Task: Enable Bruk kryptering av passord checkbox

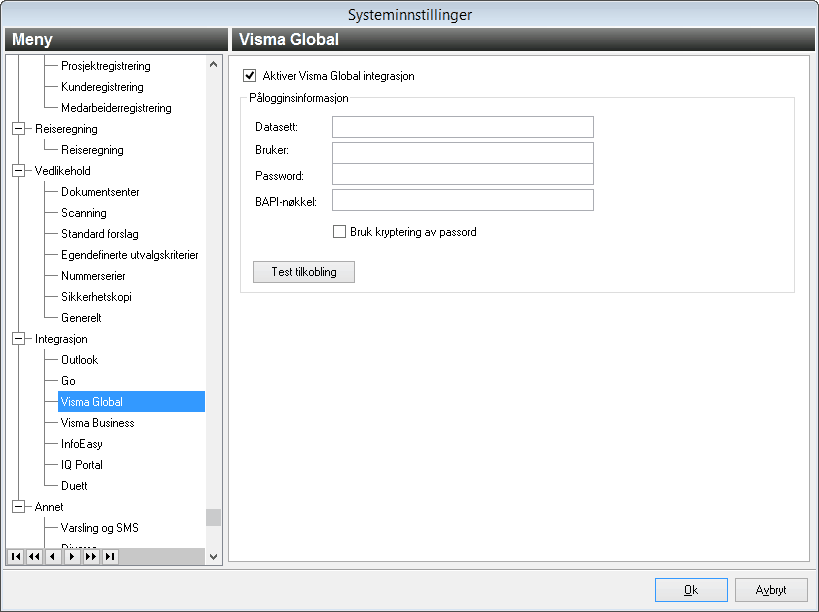Action: tap(340, 231)
